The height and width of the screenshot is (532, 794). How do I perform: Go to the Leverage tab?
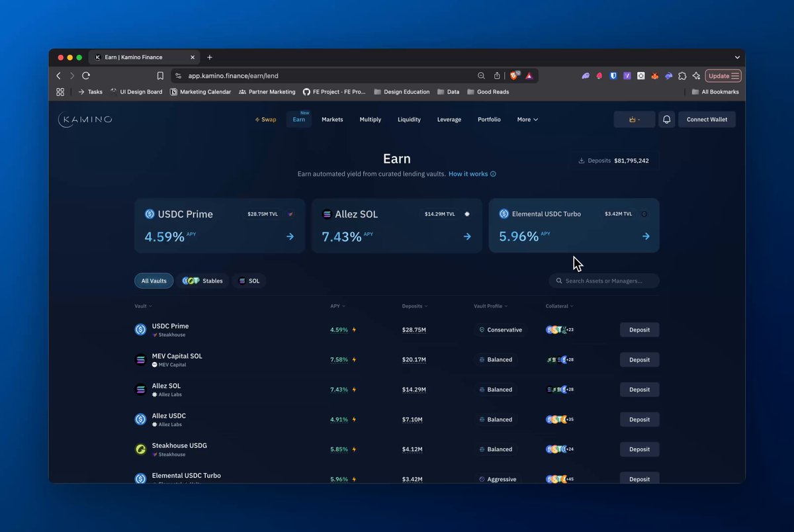coord(449,120)
